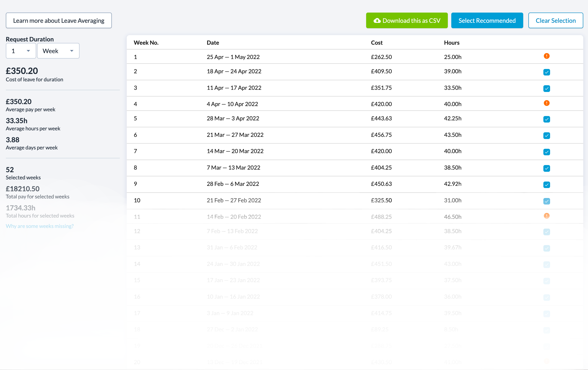Click the Hours column header
Viewport: 588px width, 370px height.
tap(452, 43)
